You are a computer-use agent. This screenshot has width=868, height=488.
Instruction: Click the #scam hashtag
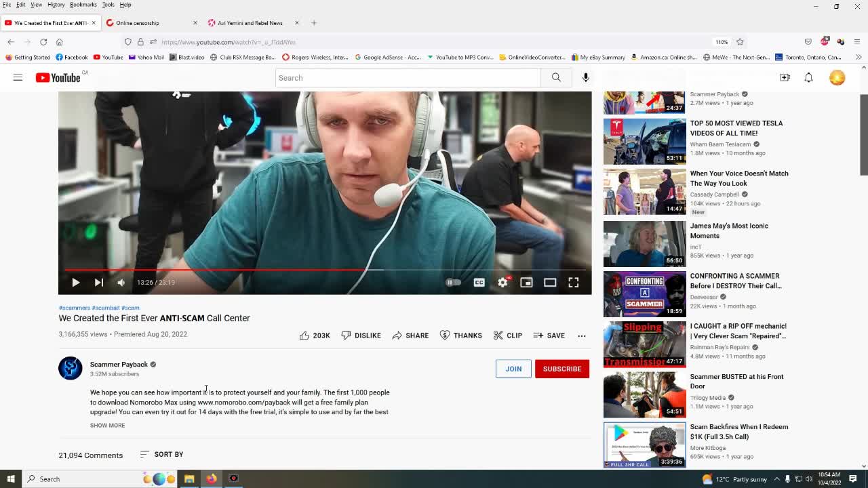tap(130, 308)
